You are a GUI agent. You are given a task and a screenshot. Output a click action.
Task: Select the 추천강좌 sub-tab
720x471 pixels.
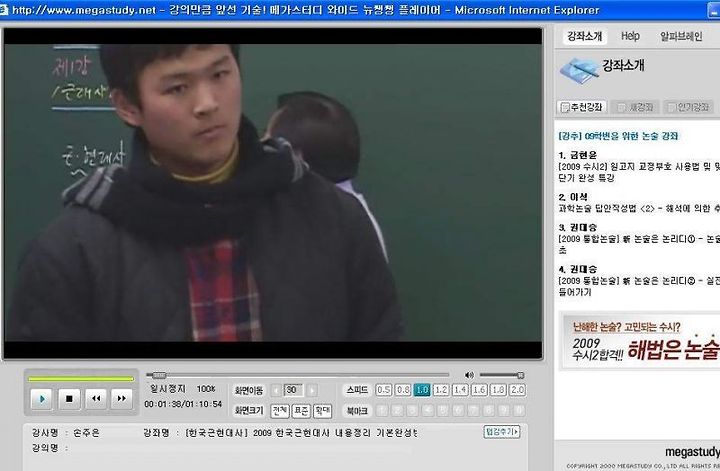(x=582, y=107)
